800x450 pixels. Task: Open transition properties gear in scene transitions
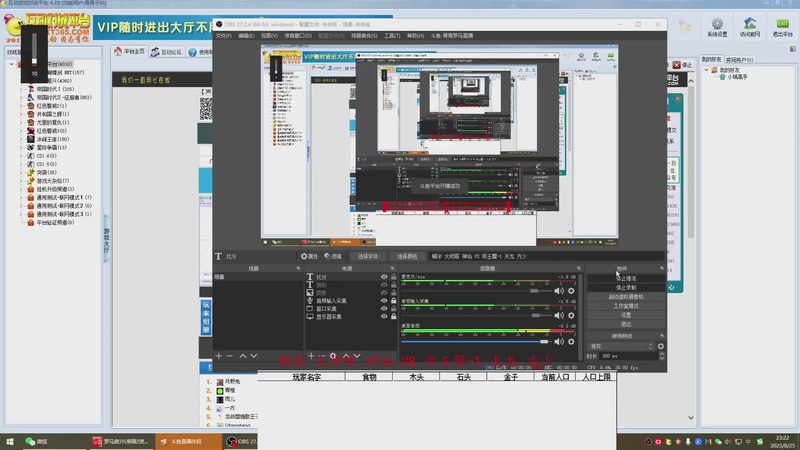(x=661, y=346)
